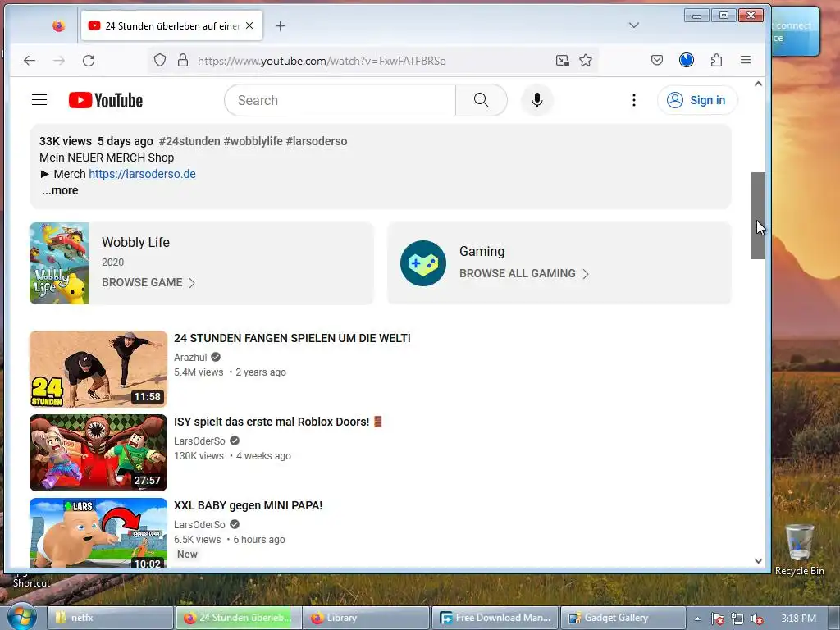Expand the description with ...more
The width and height of the screenshot is (840, 630).
point(60,190)
